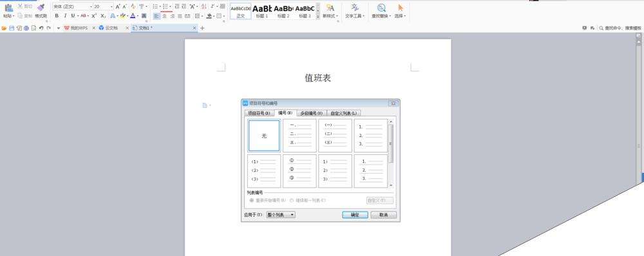The image size is (644, 256).
Task: Click the character shading icon
Action: (144, 15)
